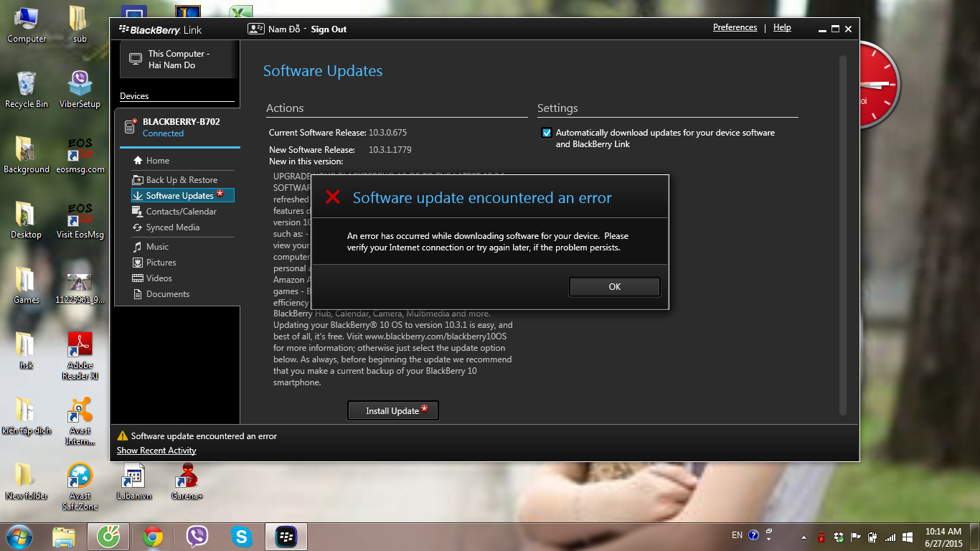Screen dimensions: 980x551
Task: Open the Show Recent Activity link
Action: point(156,451)
